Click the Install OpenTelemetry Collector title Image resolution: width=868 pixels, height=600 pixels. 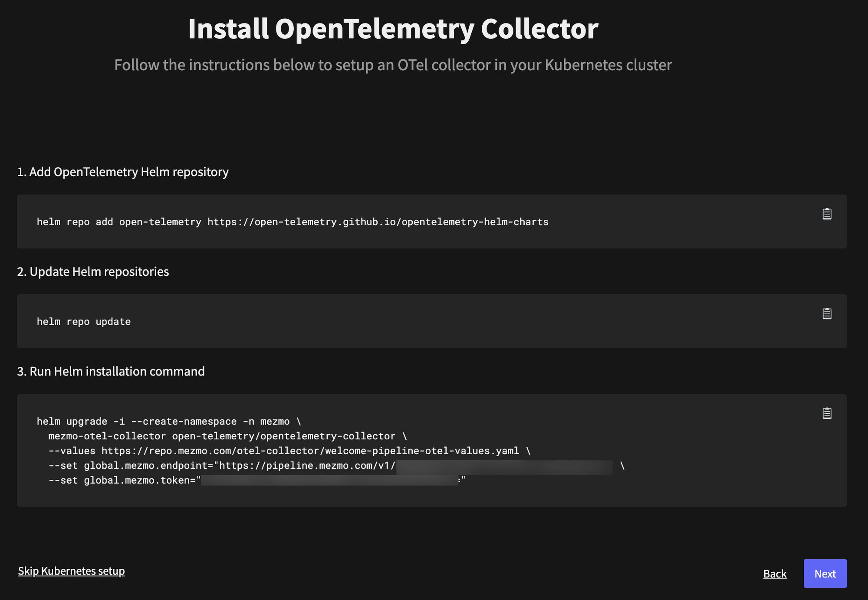pos(393,29)
